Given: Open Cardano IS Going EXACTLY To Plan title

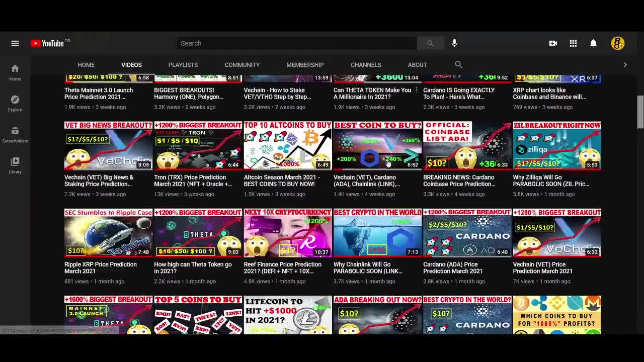Looking at the screenshot, I should point(459,94).
